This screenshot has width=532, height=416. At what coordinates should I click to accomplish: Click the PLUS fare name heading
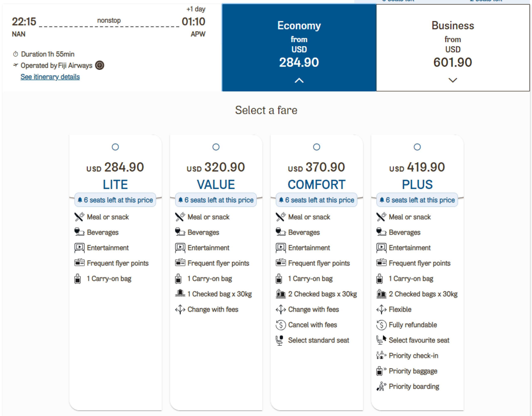[417, 184]
